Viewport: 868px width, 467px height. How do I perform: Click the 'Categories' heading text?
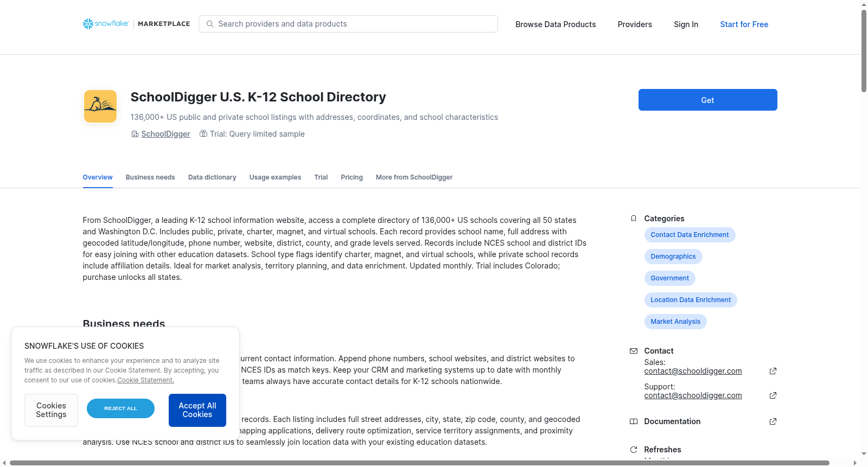pos(664,219)
